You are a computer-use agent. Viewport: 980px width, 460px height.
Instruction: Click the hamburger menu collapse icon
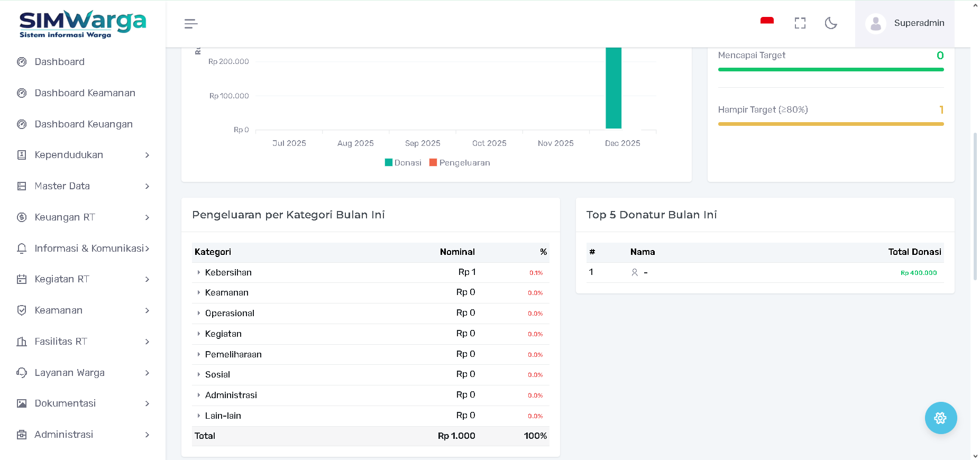coord(191,24)
